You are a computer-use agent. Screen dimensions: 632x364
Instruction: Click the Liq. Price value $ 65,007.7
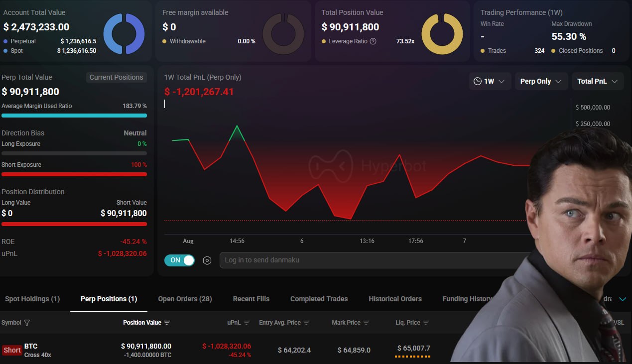414,348
